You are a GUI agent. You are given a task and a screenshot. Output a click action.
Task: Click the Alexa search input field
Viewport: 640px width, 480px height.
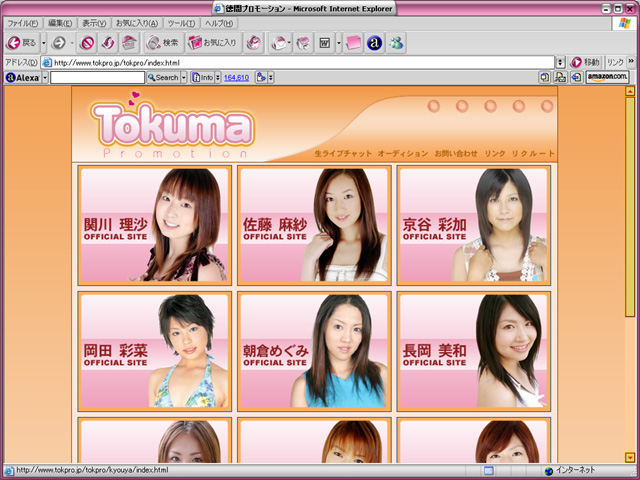point(96,77)
